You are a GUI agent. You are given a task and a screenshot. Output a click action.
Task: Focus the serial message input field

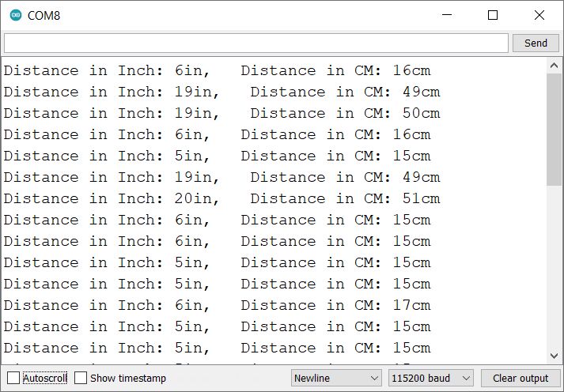[256, 43]
